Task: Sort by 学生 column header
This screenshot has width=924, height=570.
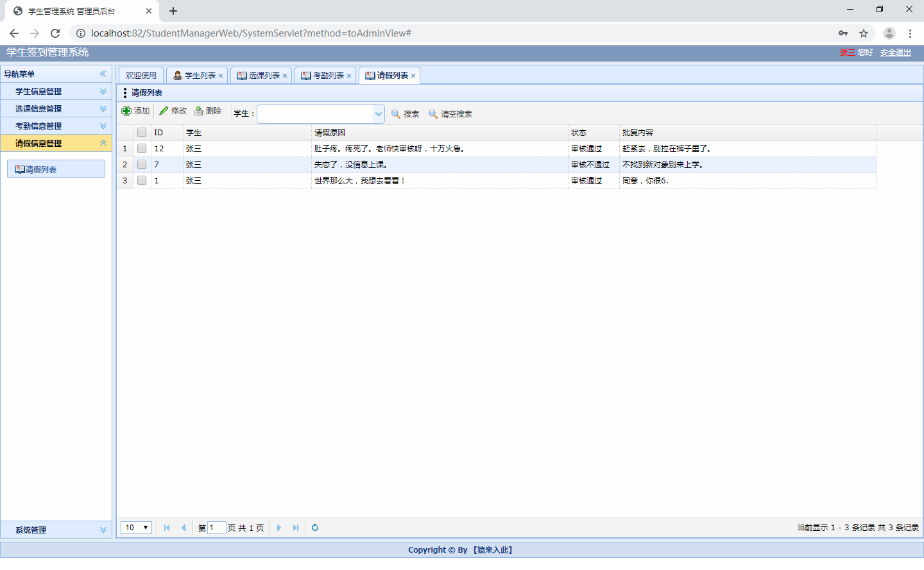Action: [x=247, y=132]
